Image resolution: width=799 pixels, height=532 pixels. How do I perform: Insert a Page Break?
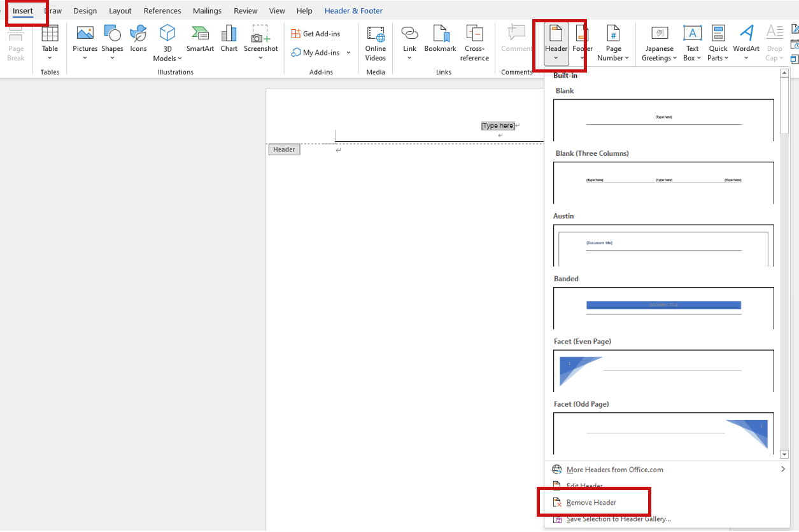click(16, 43)
